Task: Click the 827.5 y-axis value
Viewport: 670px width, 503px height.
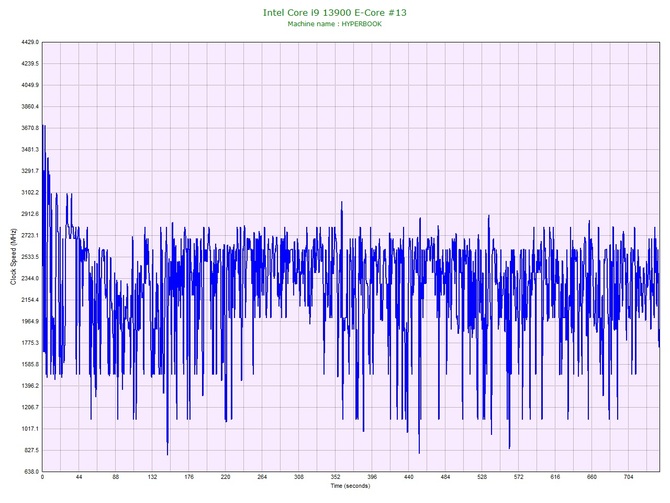Action: coord(31,450)
